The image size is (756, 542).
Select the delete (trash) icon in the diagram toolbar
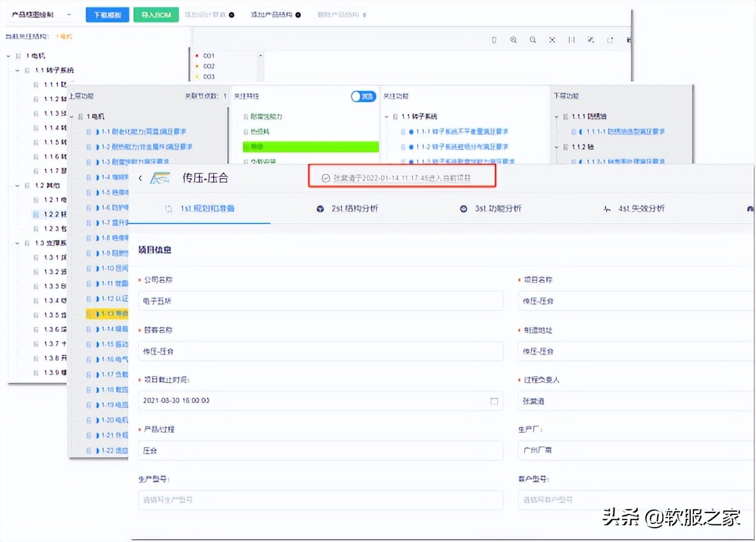tap(494, 39)
